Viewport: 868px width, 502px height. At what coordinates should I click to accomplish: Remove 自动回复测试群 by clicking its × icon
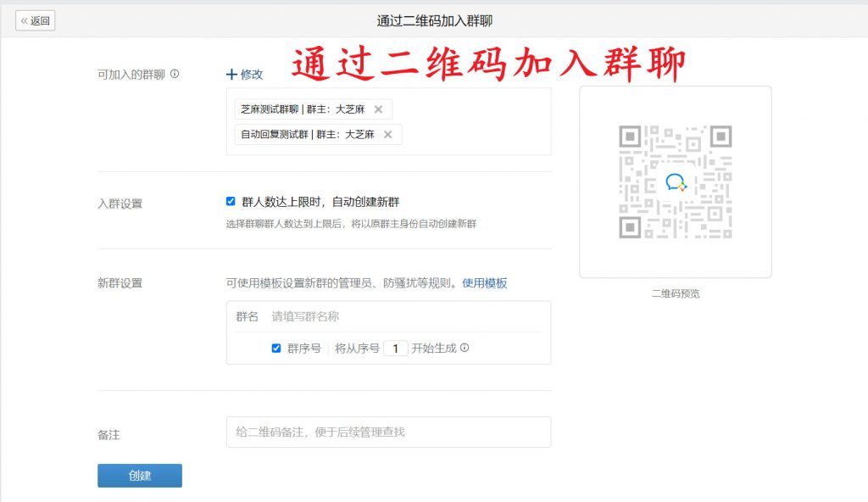click(387, 134)
